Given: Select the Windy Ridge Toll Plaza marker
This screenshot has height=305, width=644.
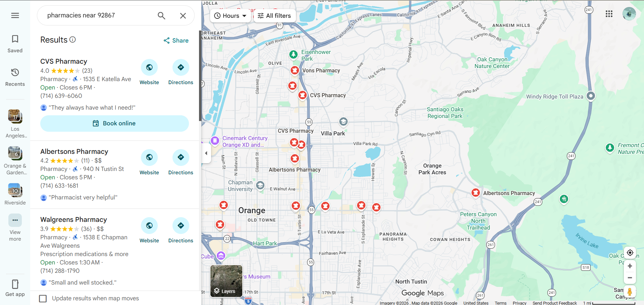Looking at the screenshot, I should 591,96.
